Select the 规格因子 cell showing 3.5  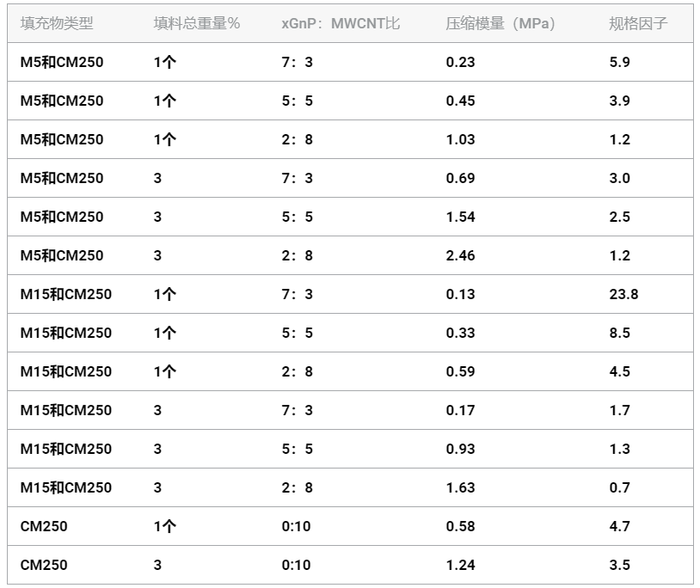point(619,565)
